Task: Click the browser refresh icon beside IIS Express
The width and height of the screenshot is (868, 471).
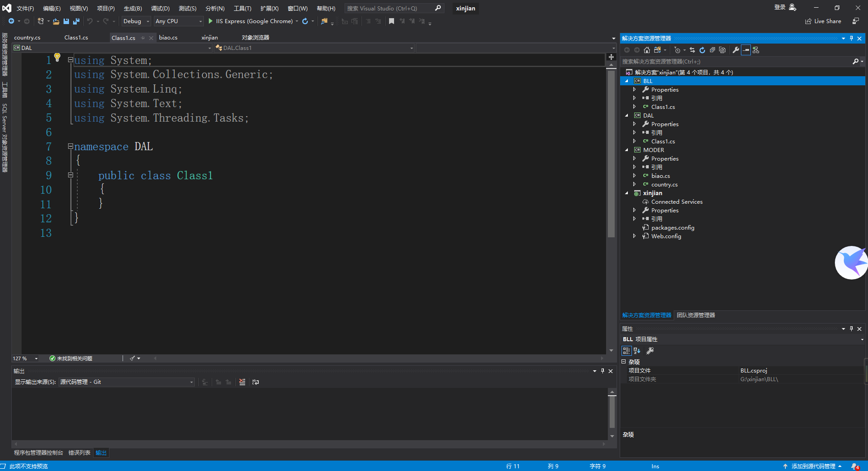Action: (x=305, y=21)
